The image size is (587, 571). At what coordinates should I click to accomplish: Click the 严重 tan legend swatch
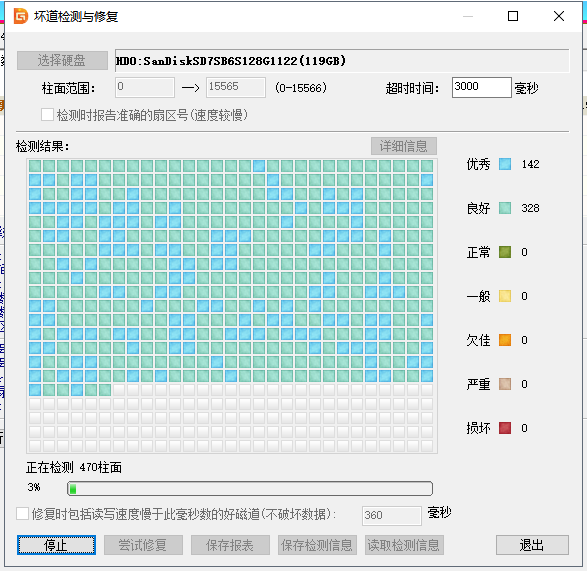click(505, 384)
